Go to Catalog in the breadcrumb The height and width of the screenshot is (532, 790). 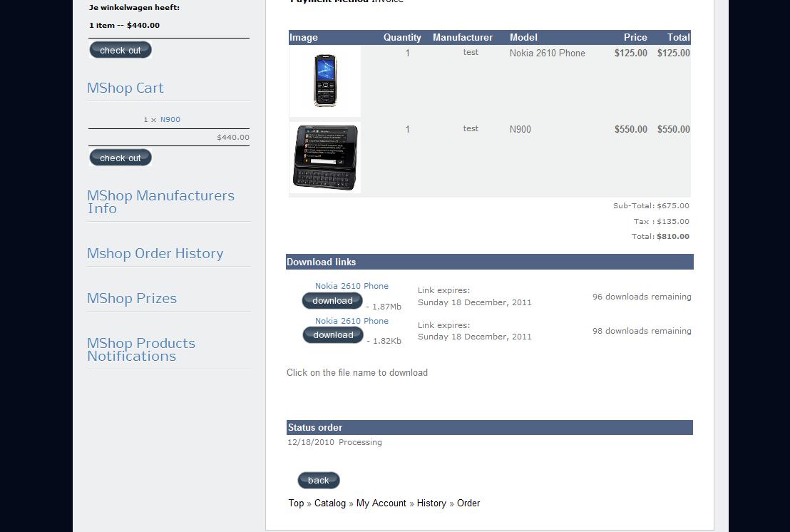click(330, 503)
